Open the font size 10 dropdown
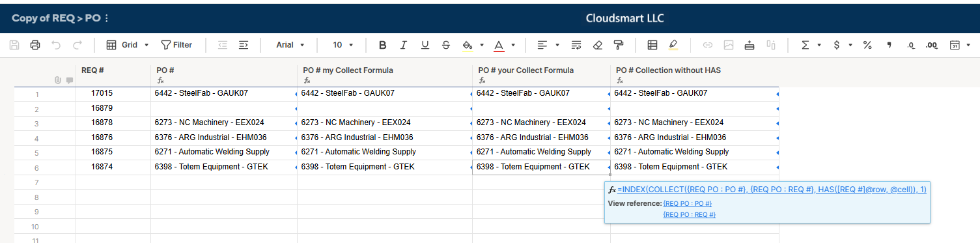This screenshot has width=980, height=243. tap(343, 45)
